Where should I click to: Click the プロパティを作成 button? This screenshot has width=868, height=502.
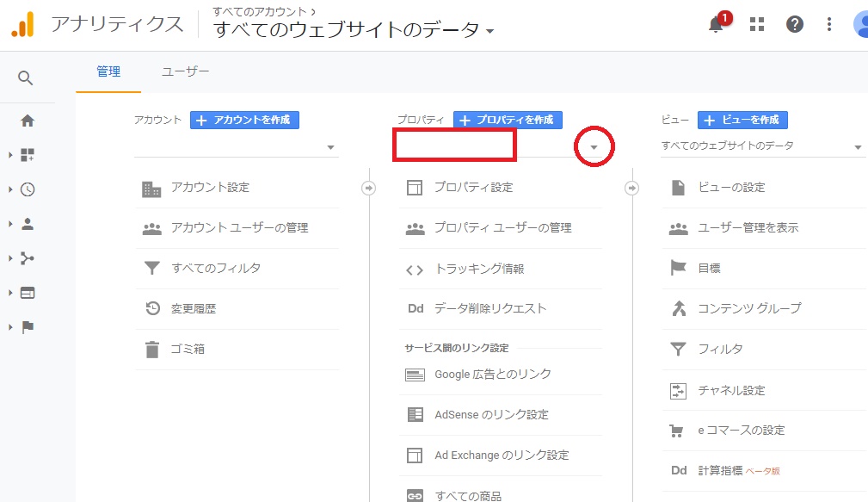pos(508,120)
